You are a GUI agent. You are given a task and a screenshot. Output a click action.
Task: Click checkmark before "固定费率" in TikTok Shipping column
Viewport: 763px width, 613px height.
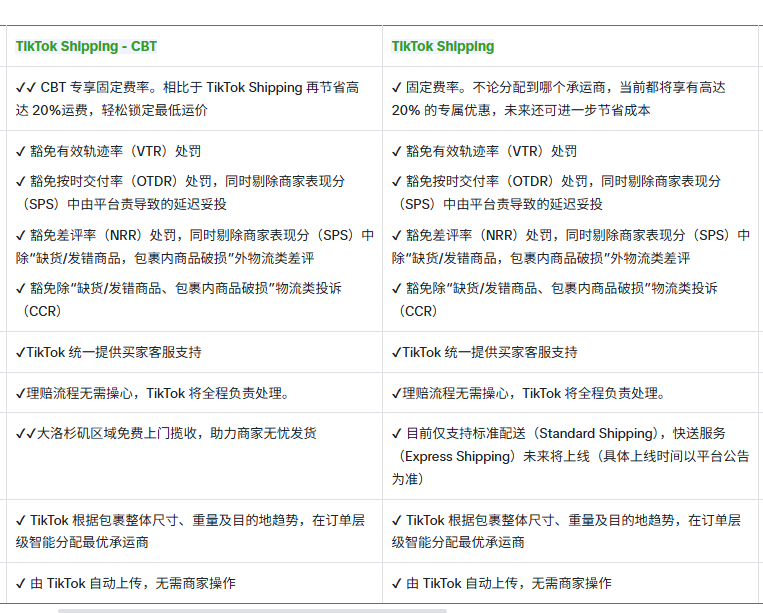[397, 88]
